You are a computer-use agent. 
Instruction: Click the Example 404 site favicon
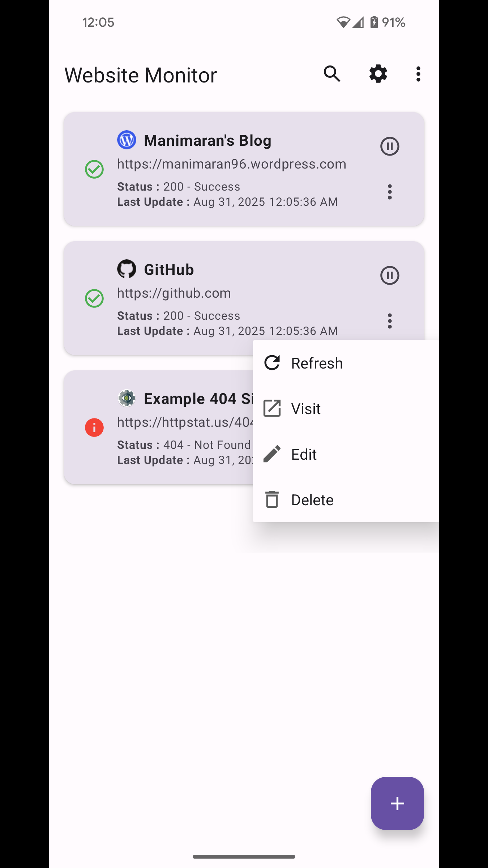point(127,398)
